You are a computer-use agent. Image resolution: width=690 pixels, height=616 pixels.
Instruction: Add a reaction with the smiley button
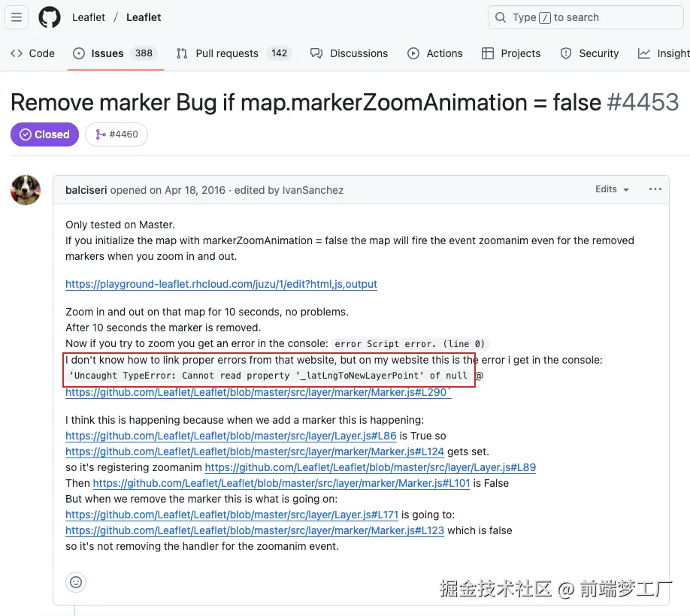point(76,583)
